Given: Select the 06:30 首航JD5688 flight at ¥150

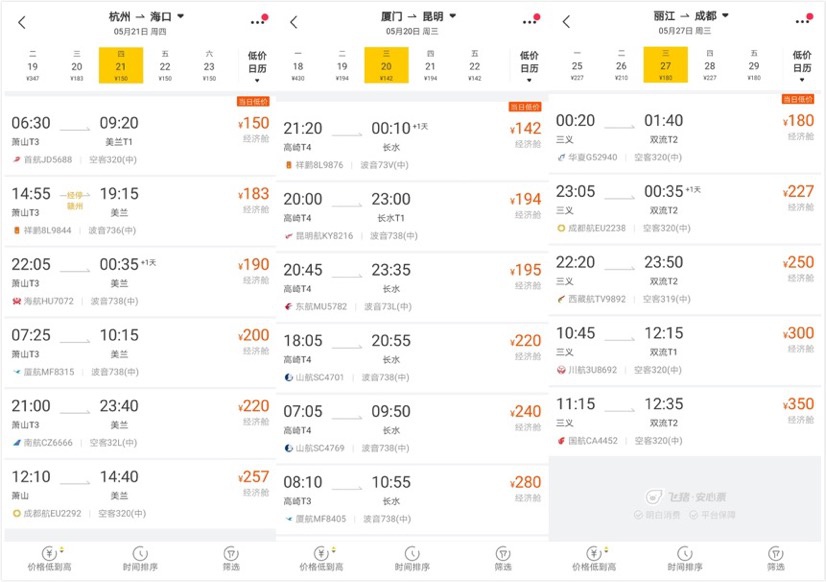Looking at the screenshot, I should click(x=140, y=136).
